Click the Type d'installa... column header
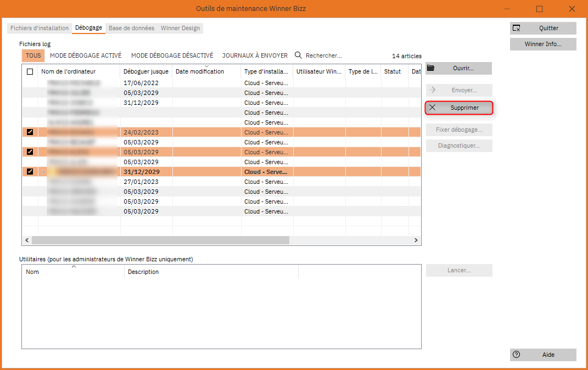The width and height of the screenshot is (588, 370). coord(267,71)
